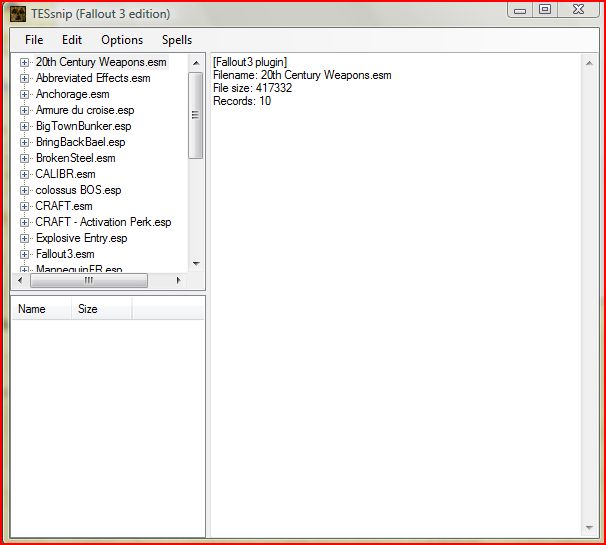The width and height of the screenshot is (606, 545).
Task: Select BringBackBael.esp plugin entry
Action: tap(82, 142)
